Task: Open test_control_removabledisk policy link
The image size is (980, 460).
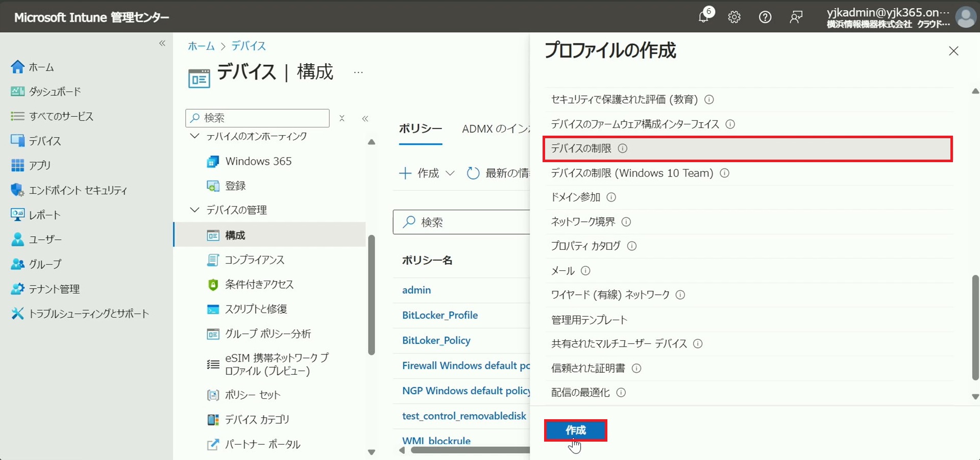Action: tap(464, 416)
